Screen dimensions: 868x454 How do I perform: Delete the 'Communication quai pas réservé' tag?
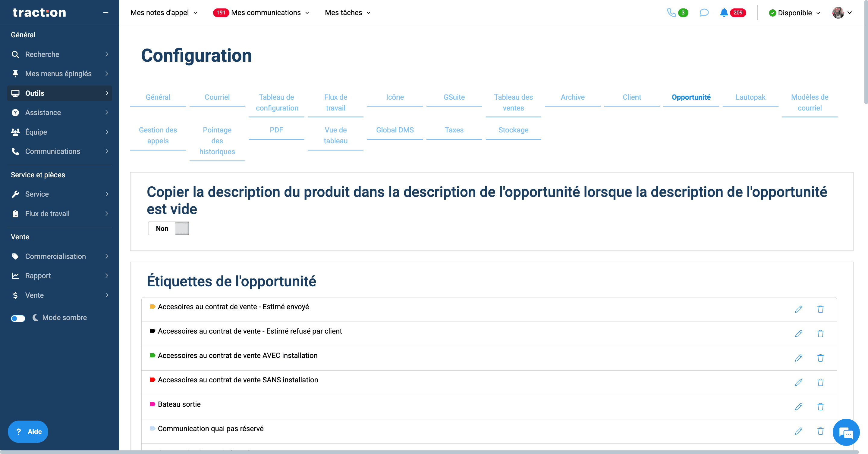coord(820,431)
